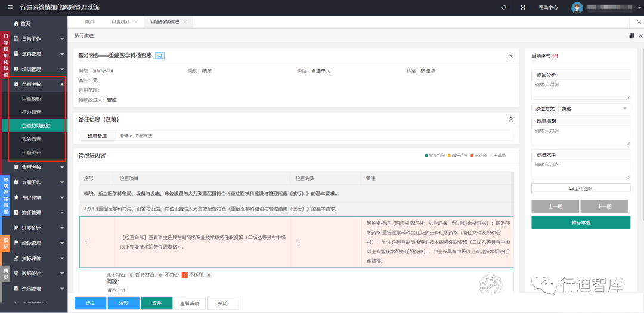Select the 日常精细化管理 vertical tab
Image resolution: width=644 pixels, height=313 pixels.
(6, 54)
